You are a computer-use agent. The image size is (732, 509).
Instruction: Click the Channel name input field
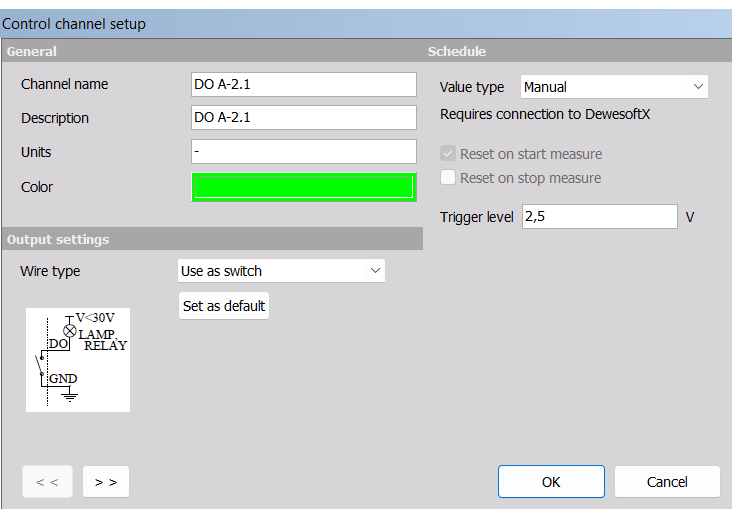coord(303,85)
